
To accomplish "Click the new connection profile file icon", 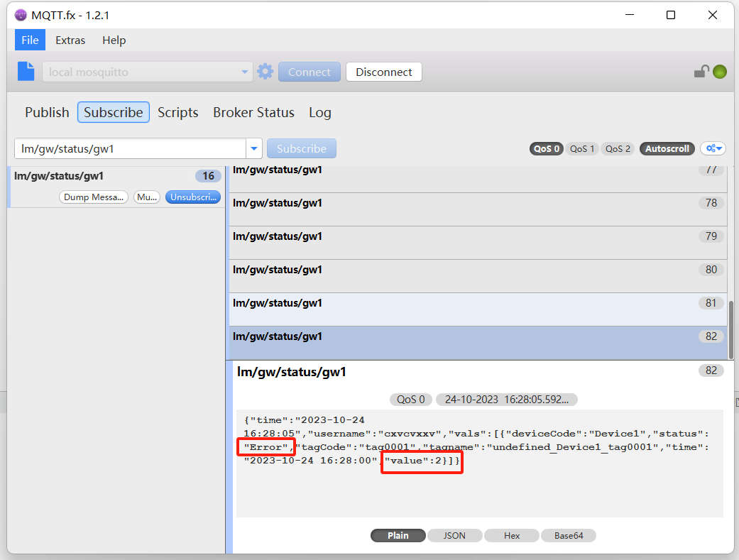I will (26, 72).
